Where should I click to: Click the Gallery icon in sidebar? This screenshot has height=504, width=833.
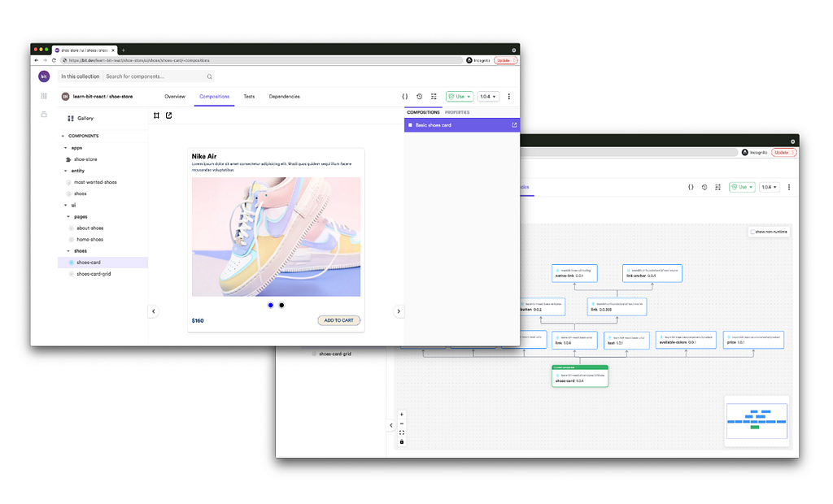click(71, 119)
